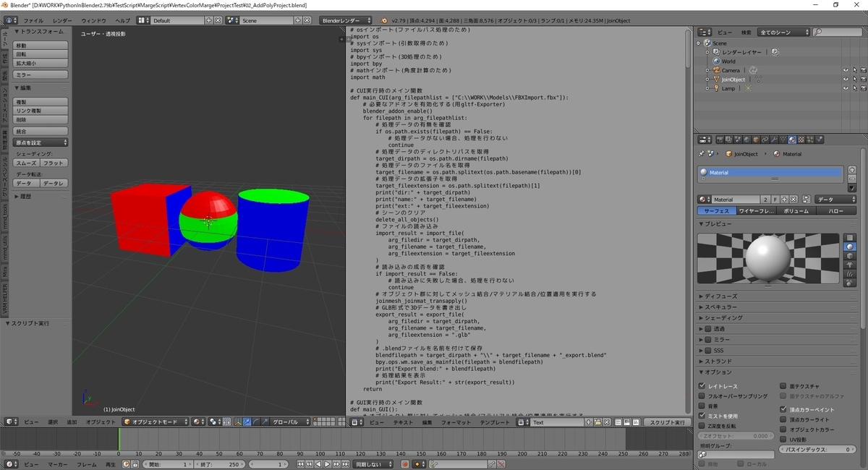Screen dimensions: 868x470
Task: Toggle the レイトレース checkbox
Action: (x=702, y=386)
